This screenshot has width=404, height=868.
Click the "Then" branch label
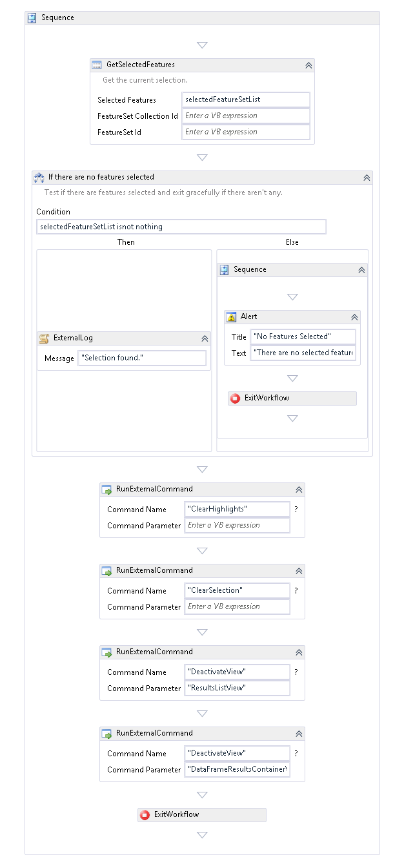[126, 242]
